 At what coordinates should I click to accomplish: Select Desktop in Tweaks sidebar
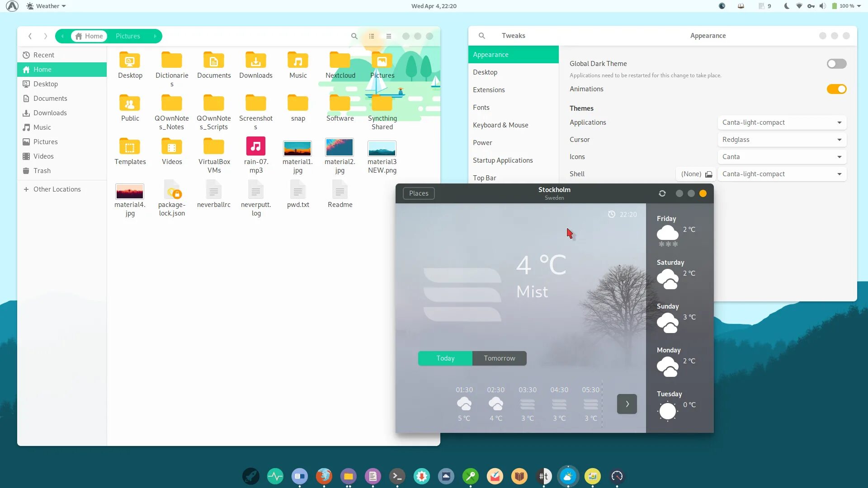(485, 72)
